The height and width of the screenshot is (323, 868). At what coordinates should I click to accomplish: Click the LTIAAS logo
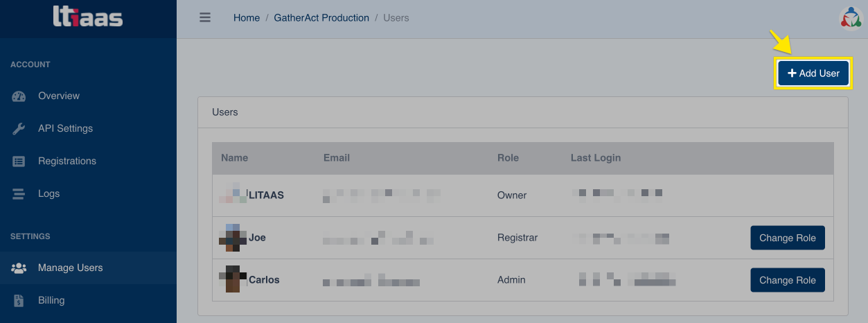tap(88, 17)
